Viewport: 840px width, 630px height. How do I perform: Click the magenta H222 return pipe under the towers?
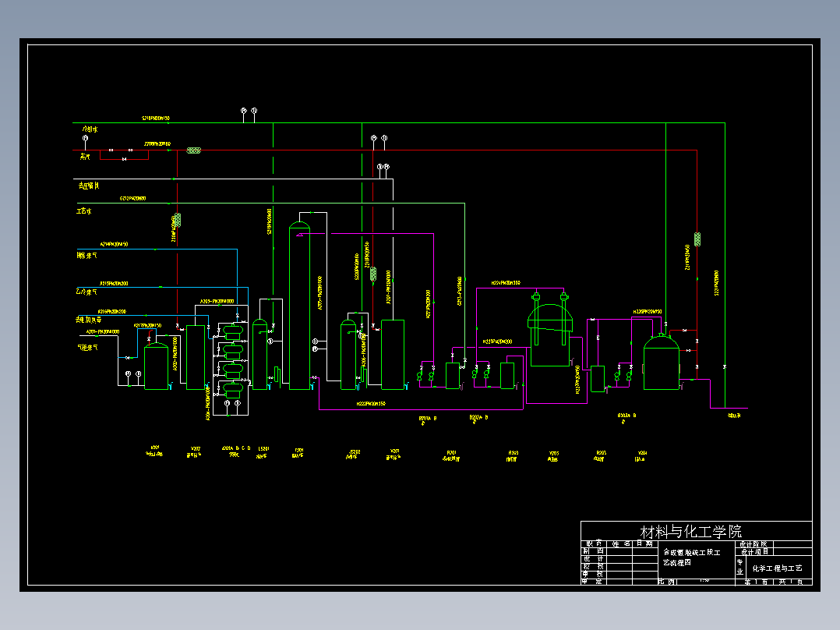tap(421, 409)
